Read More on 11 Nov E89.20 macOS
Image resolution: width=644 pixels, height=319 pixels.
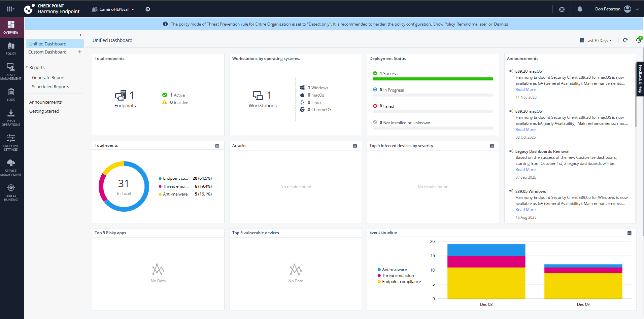pos(526,90)
